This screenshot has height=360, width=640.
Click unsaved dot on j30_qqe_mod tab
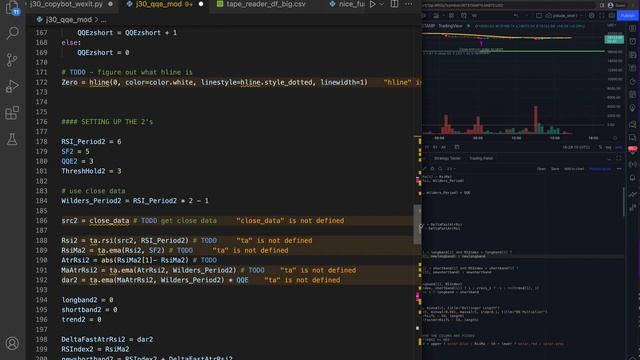click(x=201, y=4)
